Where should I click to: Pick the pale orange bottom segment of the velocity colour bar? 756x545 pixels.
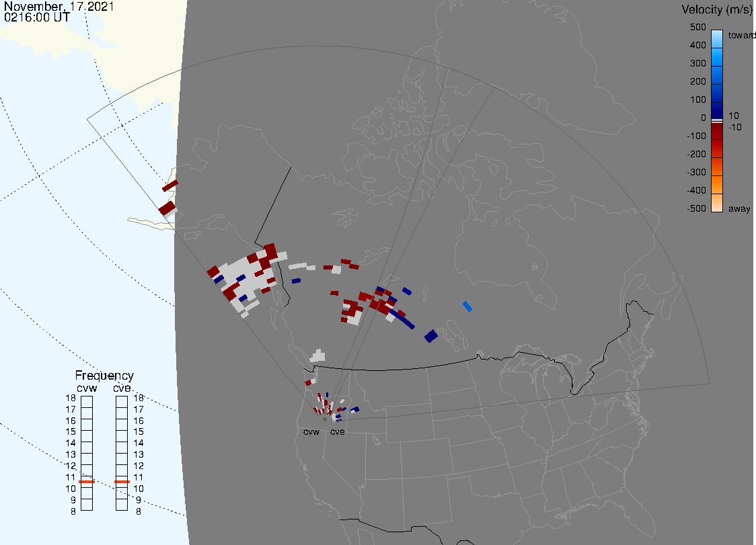717,203
